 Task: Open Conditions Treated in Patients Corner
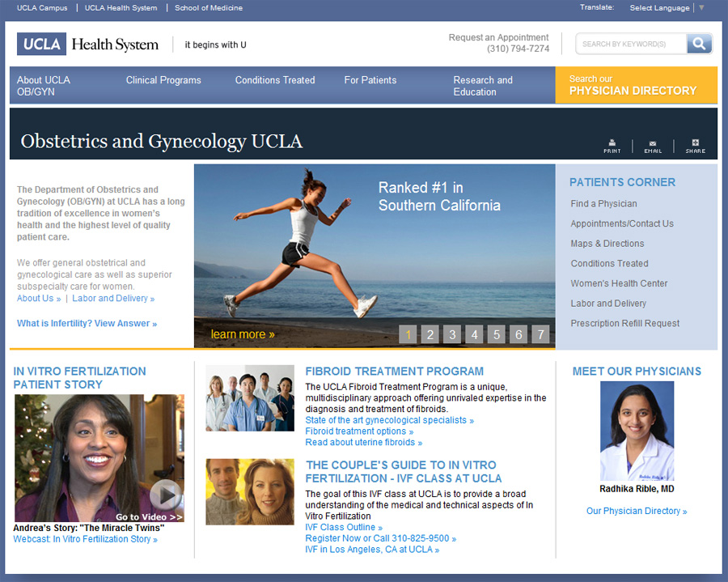pyautogui.click(x=609, y=263)
